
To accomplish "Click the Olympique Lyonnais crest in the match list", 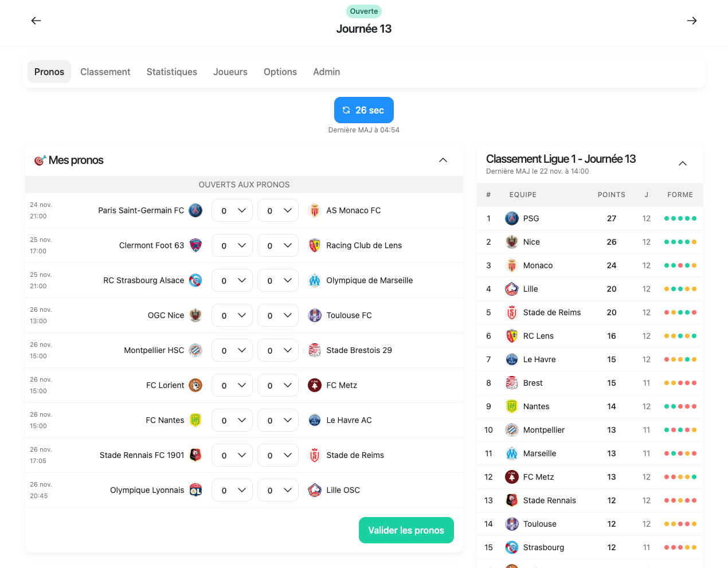I will click(195, 490).
